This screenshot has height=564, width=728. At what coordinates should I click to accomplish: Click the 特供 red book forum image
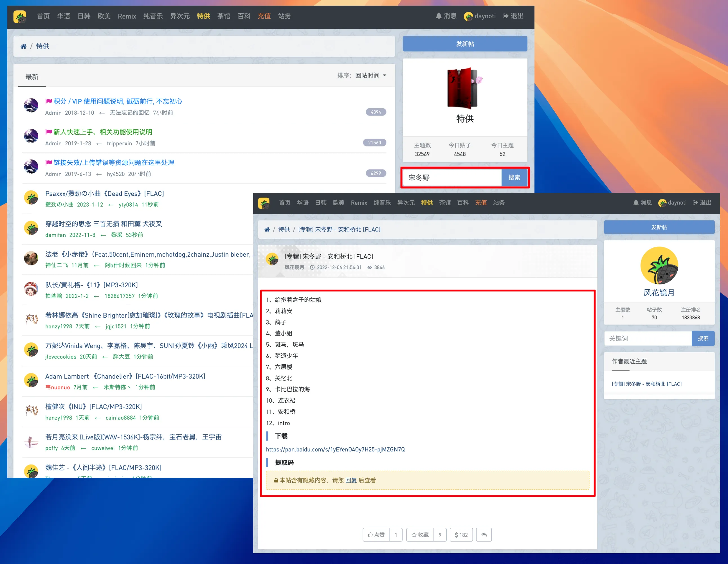point(464,88)
